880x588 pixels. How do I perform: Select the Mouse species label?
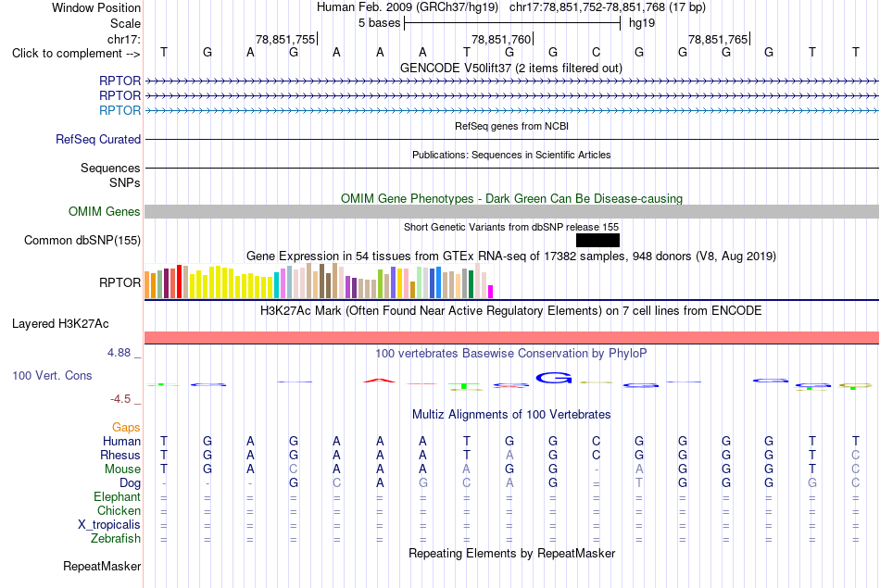pyautogui.click(x=122, y=469)
